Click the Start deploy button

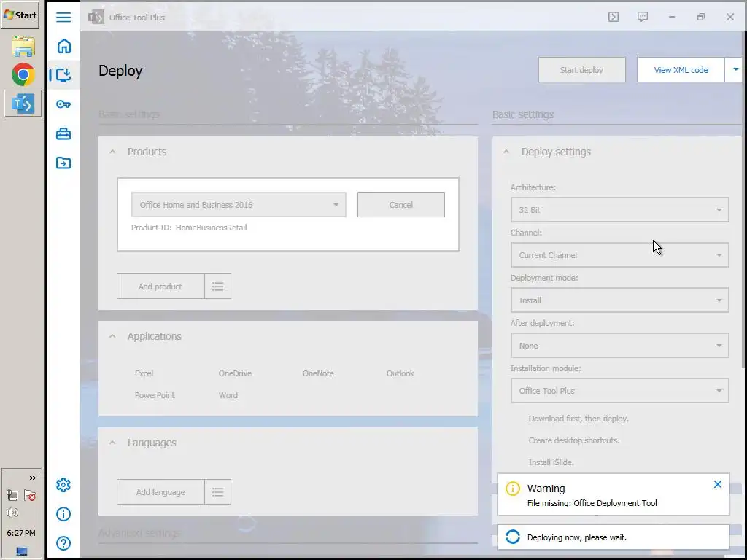click(581, 69)
